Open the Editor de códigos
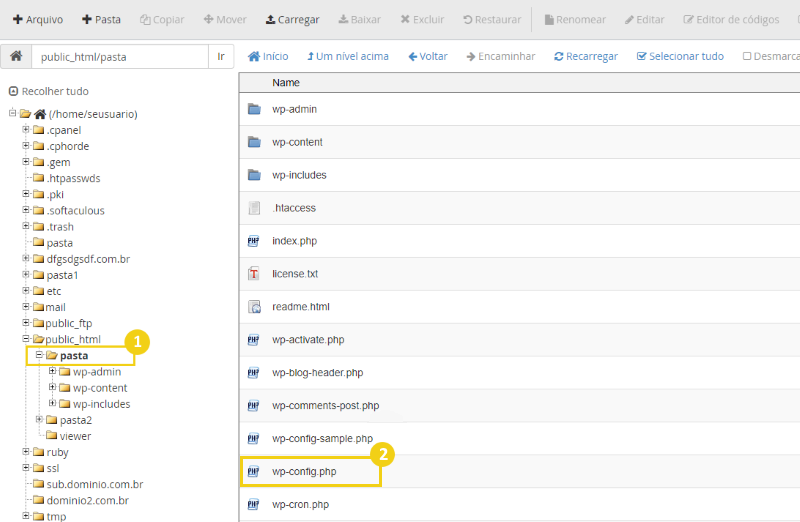The image size is (800, 522). [x=731, y=19]
